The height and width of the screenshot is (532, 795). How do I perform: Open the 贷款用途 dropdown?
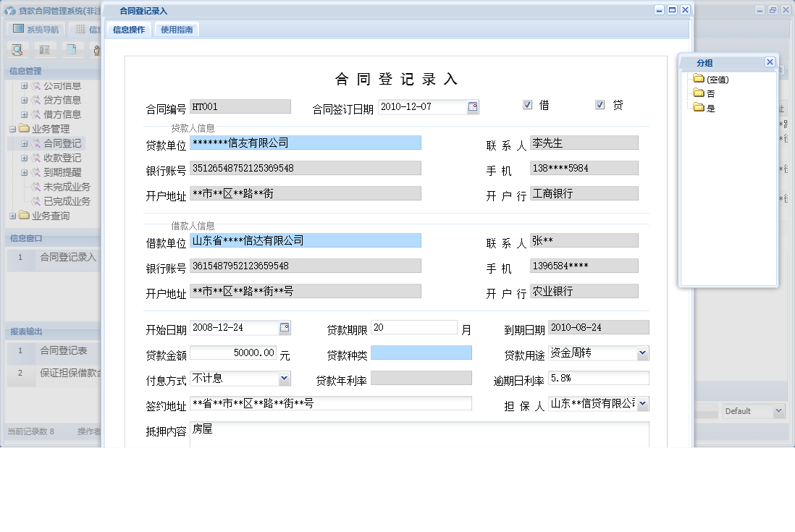(x=643, y=352)
